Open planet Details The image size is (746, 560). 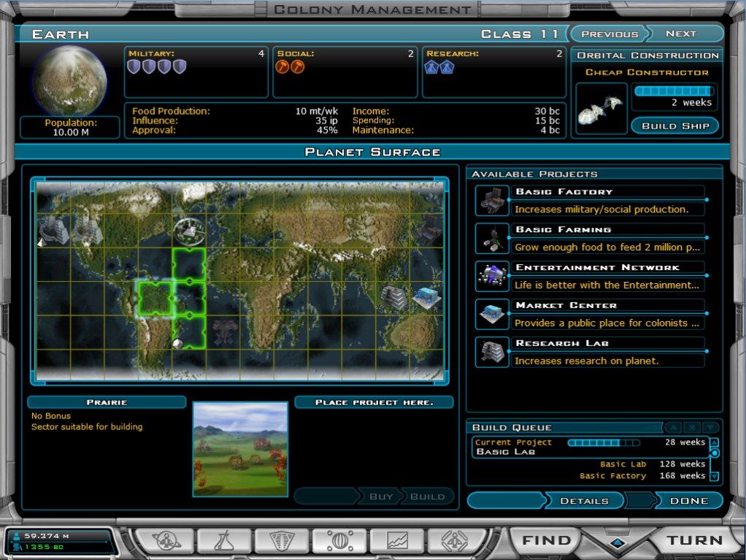(x=586, y=501)
